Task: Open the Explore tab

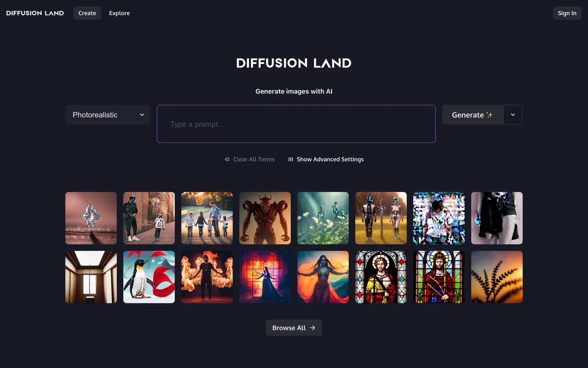Action: [119, 13]
